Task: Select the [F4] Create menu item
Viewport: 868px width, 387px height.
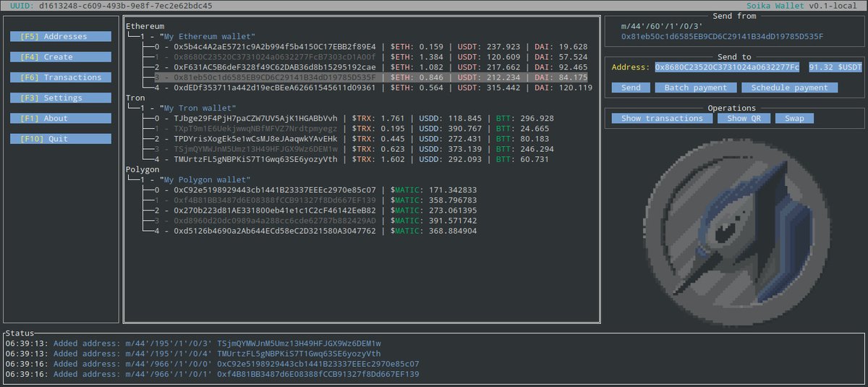Action: [61, 56]
